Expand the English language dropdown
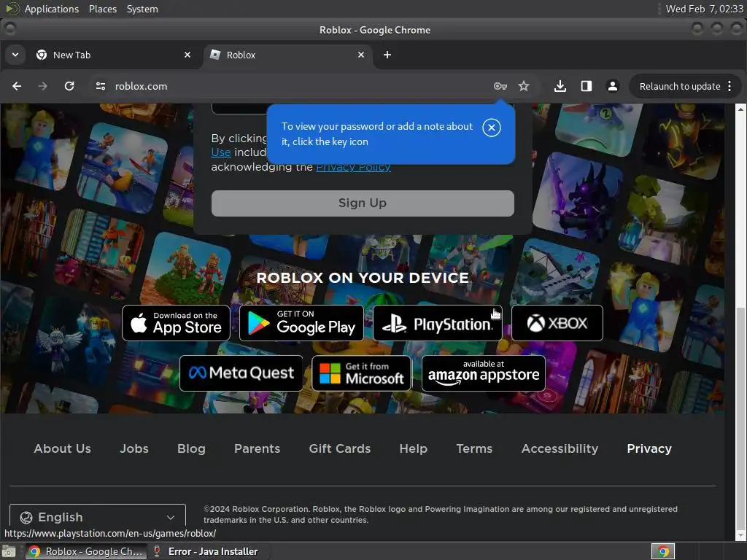 pos(98,517)
